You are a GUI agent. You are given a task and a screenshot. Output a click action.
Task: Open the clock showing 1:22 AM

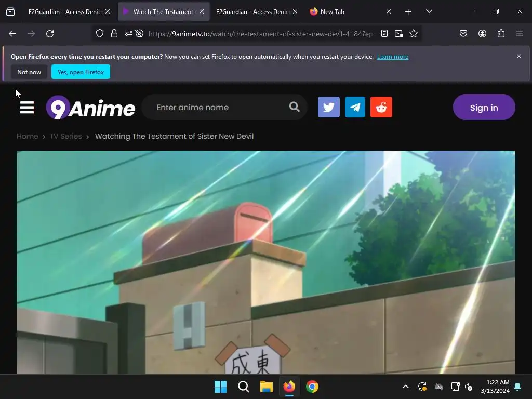click(x=495, y=387)
